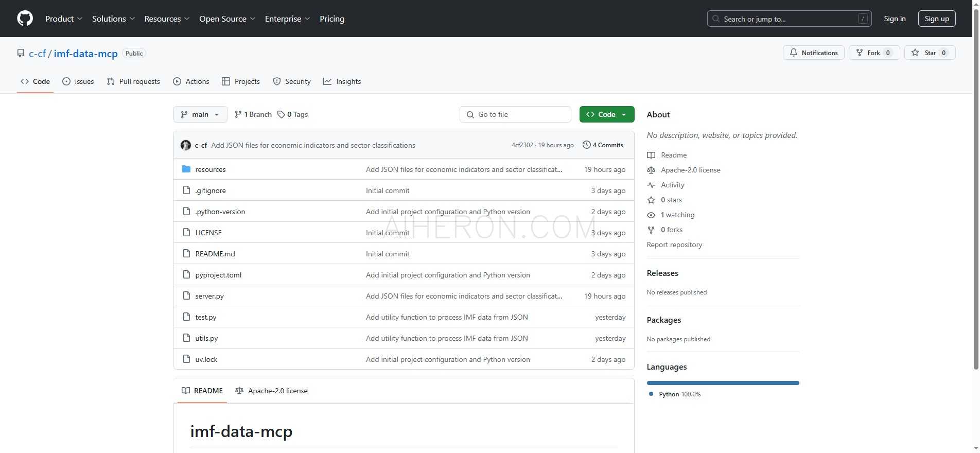Image resolution: width=980 pixels, height=453 pixels.
Task: Click the Python 100.0% language link
Action: tap(679, 394)
